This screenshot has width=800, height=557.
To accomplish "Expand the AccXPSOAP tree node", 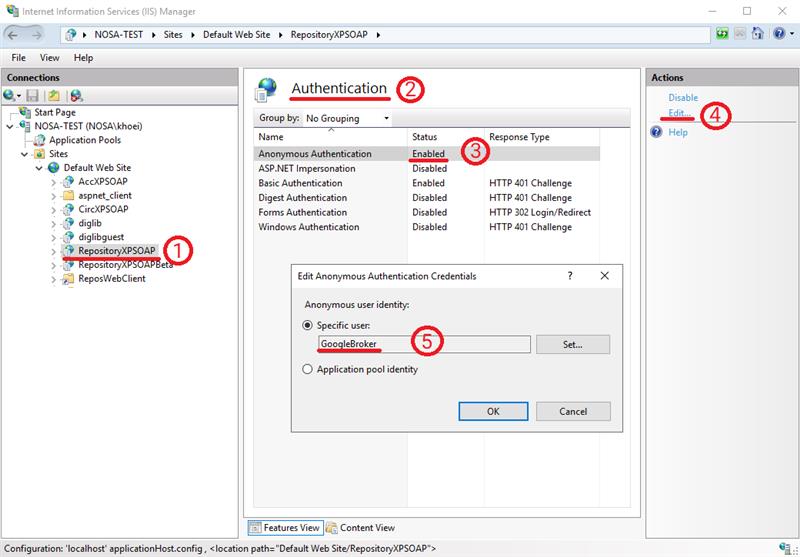I will [x=54, y=182].
